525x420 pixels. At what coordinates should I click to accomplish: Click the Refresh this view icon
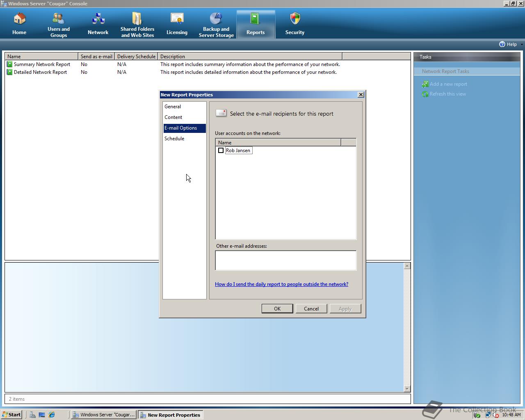(425, 94)
